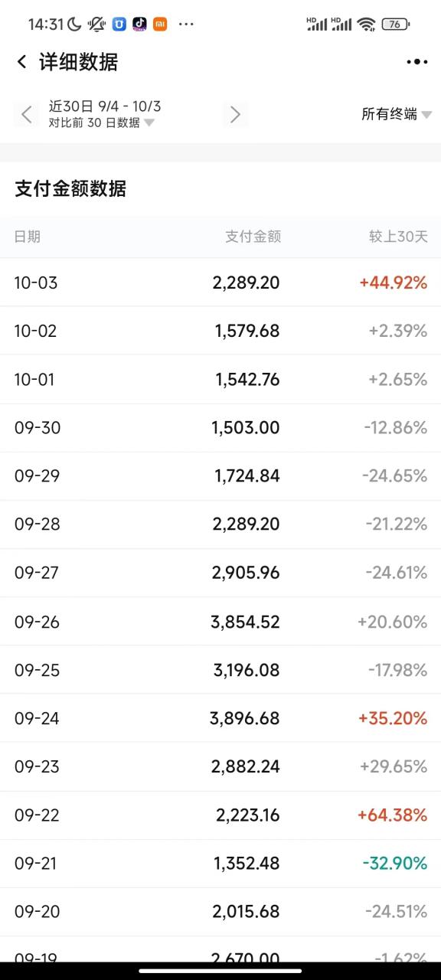441x980 pixels.
Task: Tap the TikTok notification icon in status bar
Action: tap(139, 24)
